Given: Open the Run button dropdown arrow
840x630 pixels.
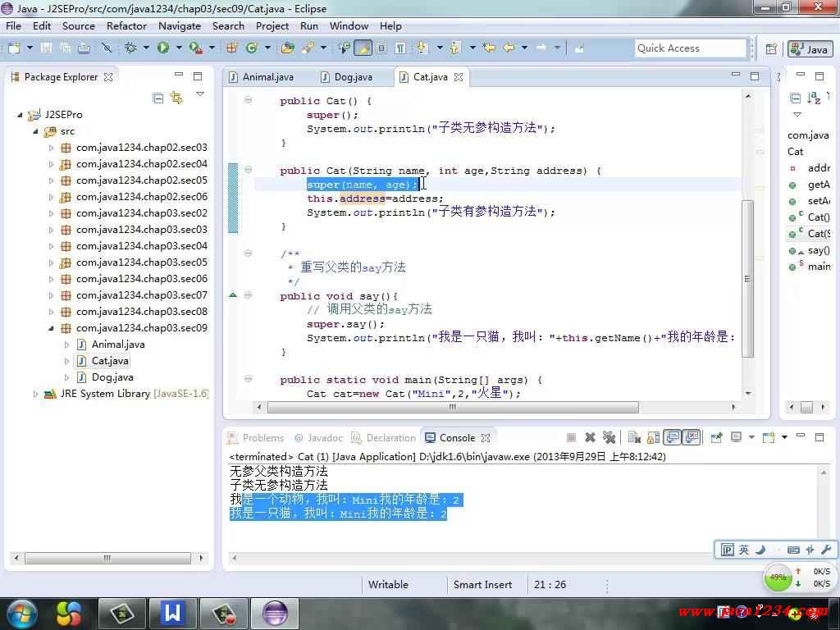Looking at the screenshot, I should click(177, 48).
